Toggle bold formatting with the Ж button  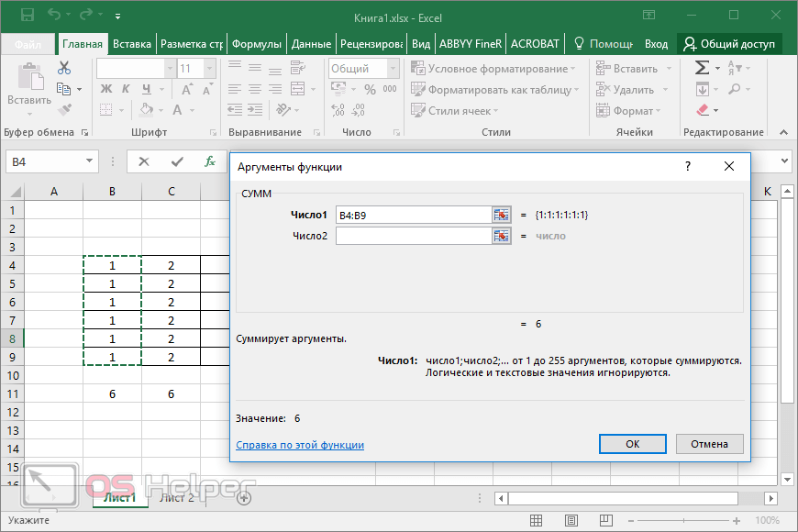(105, 89)
